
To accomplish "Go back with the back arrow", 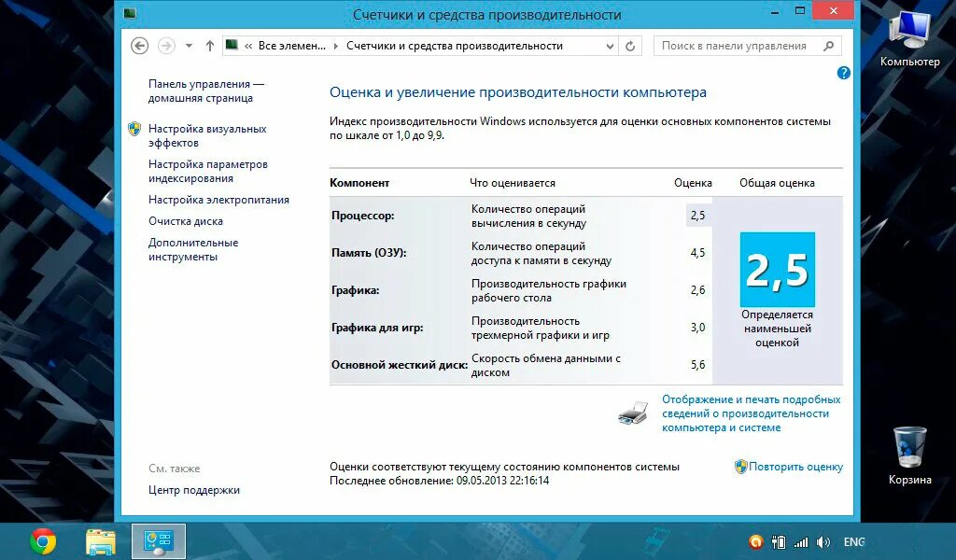I will click(x=140, y=46).
